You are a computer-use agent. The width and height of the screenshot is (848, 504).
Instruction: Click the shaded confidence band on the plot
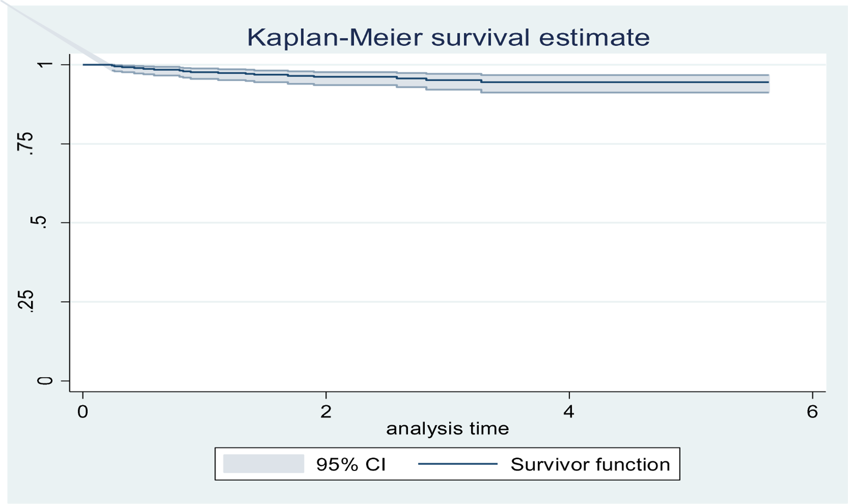coord(626,87)
